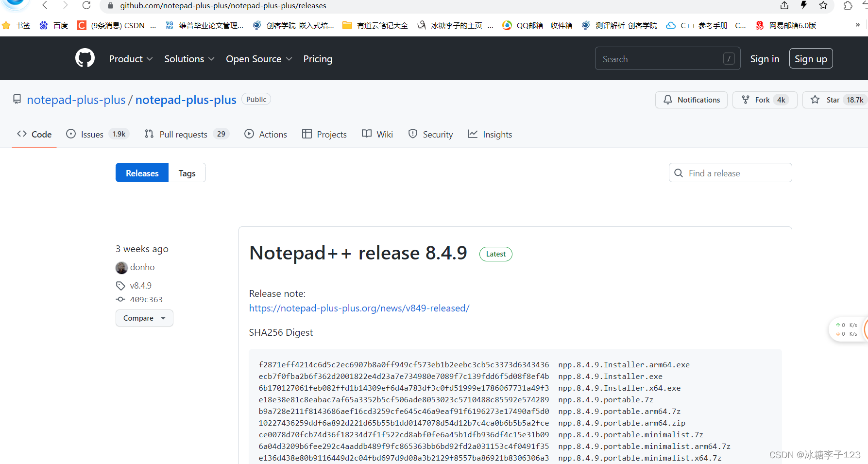
Task: Expand the Product menu
Action: click(130, 58)
